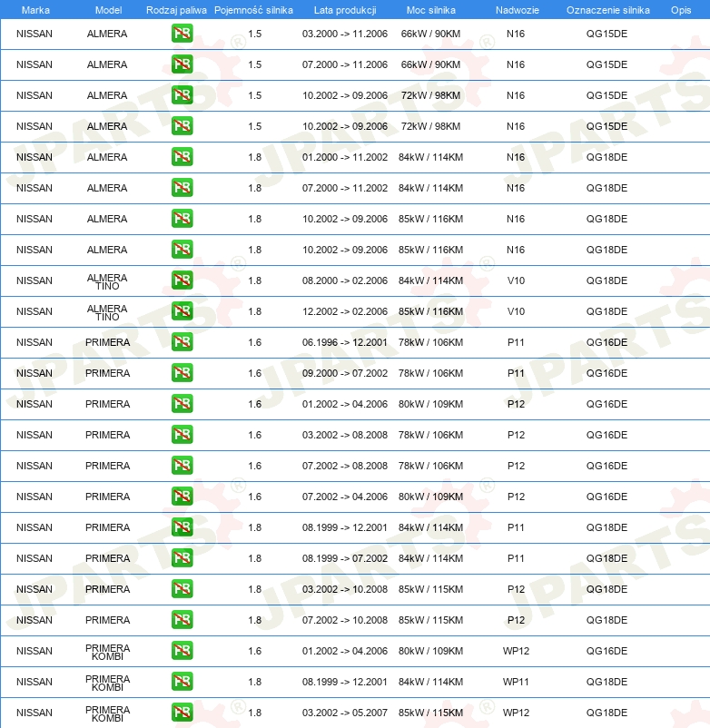
Task: Click 'P11' in the 09.2000 Primera row
Action: coord(516,373)
